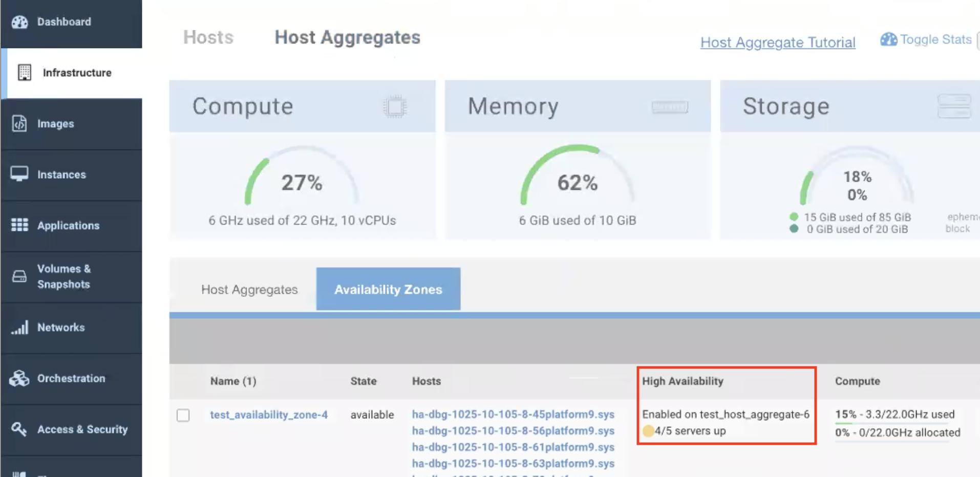
Task: Switch to the Hosts top tab
Action: 208,37
